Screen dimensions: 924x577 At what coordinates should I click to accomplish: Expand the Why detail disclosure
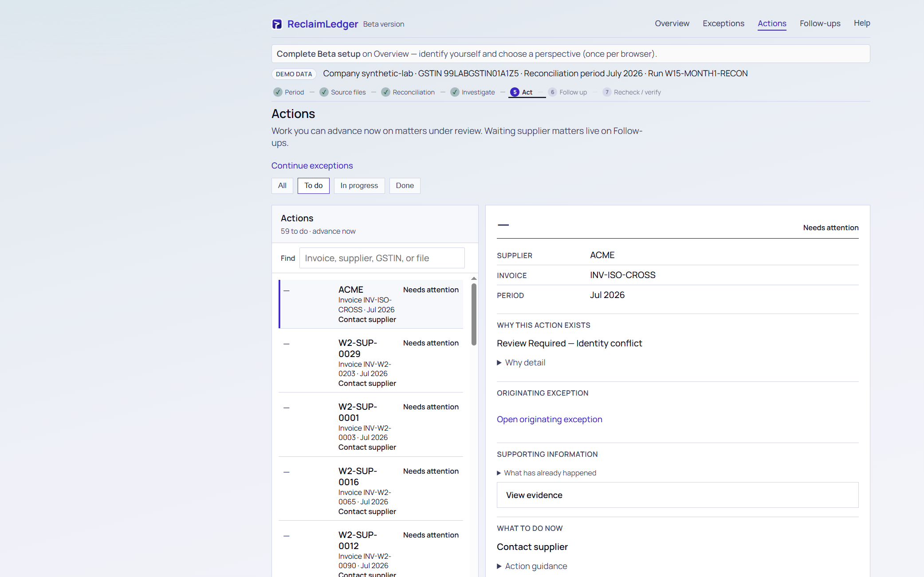[521, 363]
